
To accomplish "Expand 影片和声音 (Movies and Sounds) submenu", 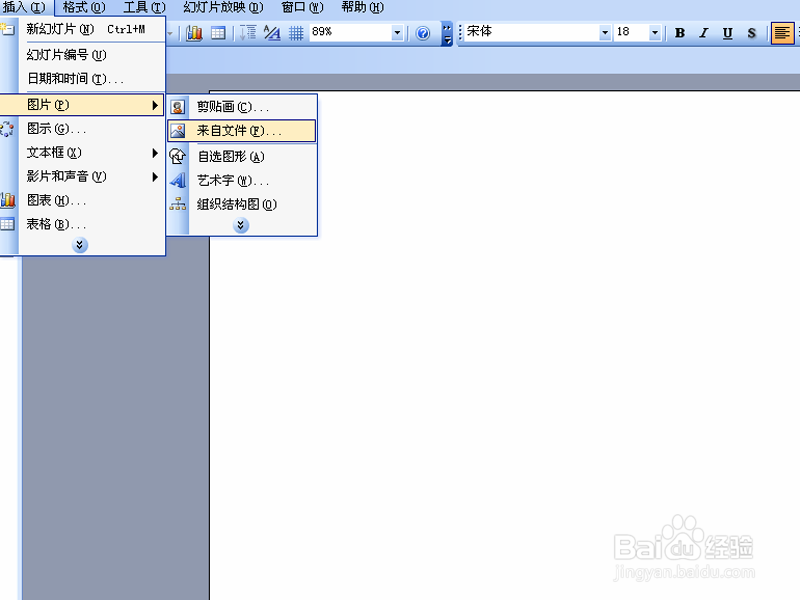I will point(83,177).
